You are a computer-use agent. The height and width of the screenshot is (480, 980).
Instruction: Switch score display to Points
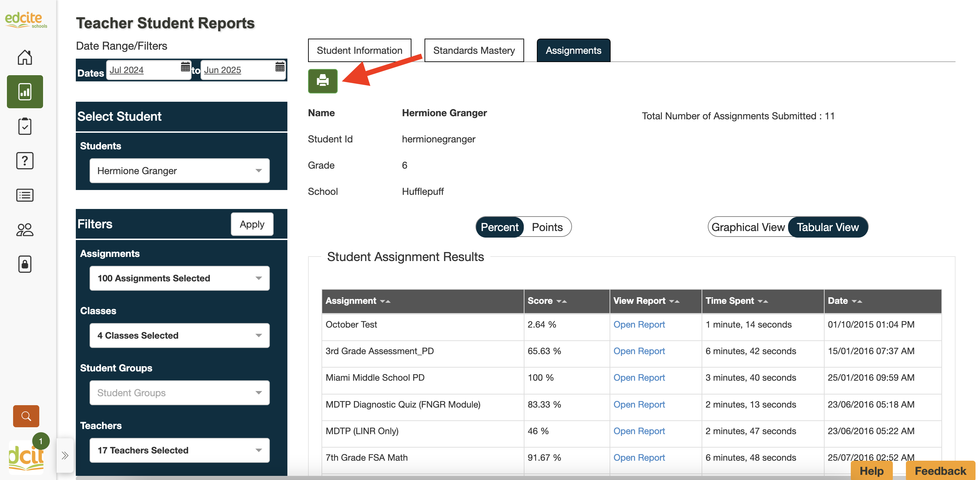pyautogui.click(x=547, y=227)
